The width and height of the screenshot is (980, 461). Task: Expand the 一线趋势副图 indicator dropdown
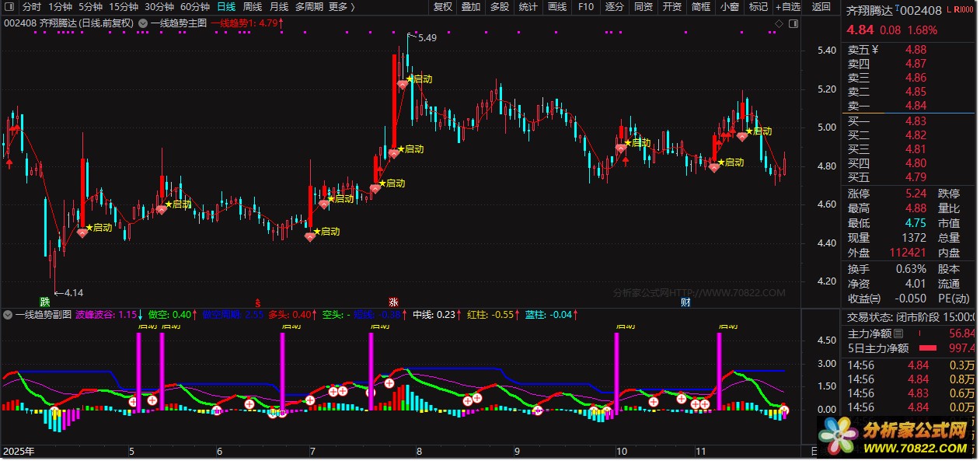(8, 315)
